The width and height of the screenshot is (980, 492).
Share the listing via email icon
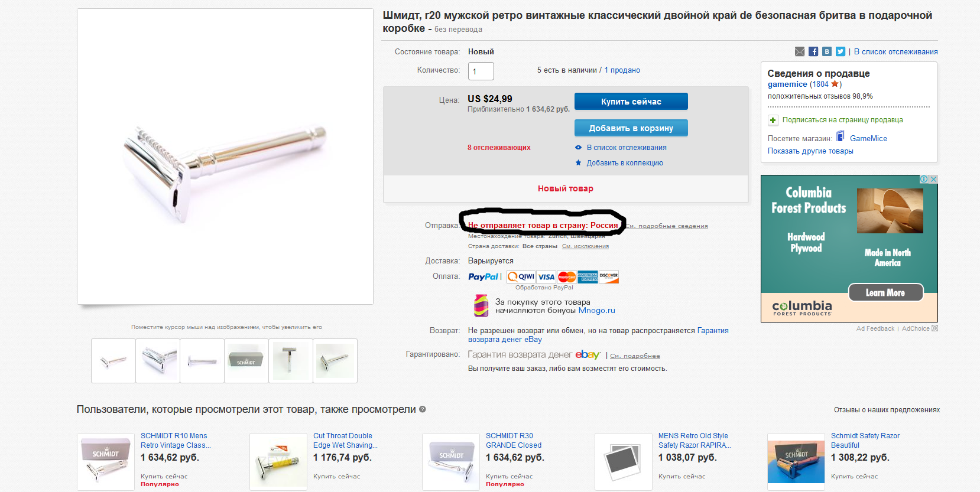click(800, 51)
